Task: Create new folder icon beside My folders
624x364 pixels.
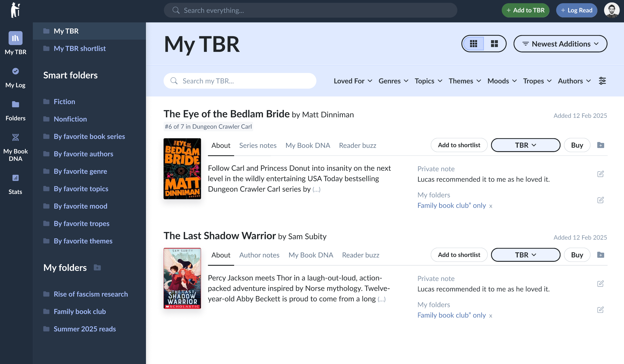Action: (97, 267)
